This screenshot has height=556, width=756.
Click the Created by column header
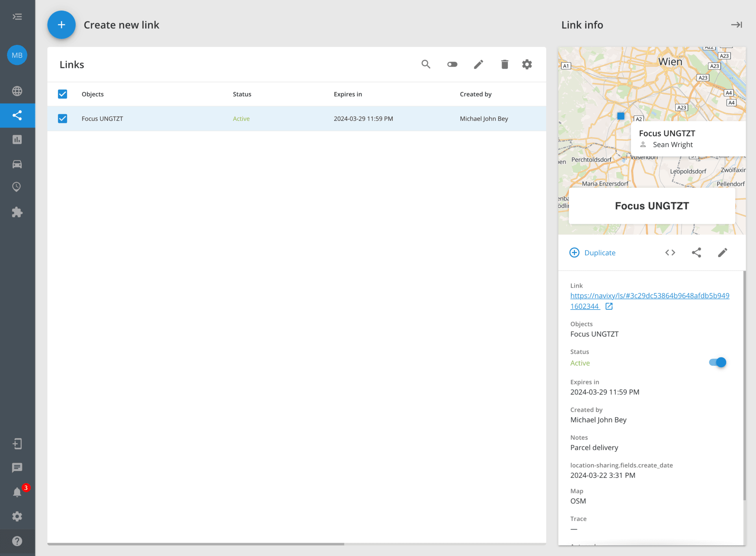[x=476, y=94]
